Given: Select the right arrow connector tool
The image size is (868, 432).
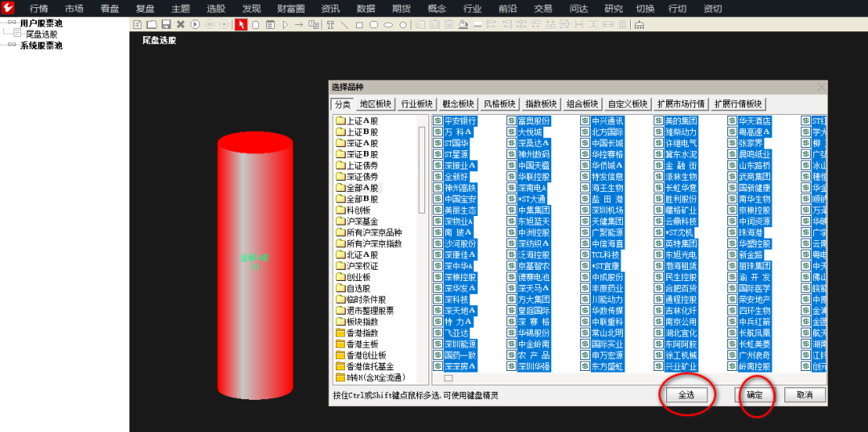Looking at the screenshot, I should (x=299, y=24).
